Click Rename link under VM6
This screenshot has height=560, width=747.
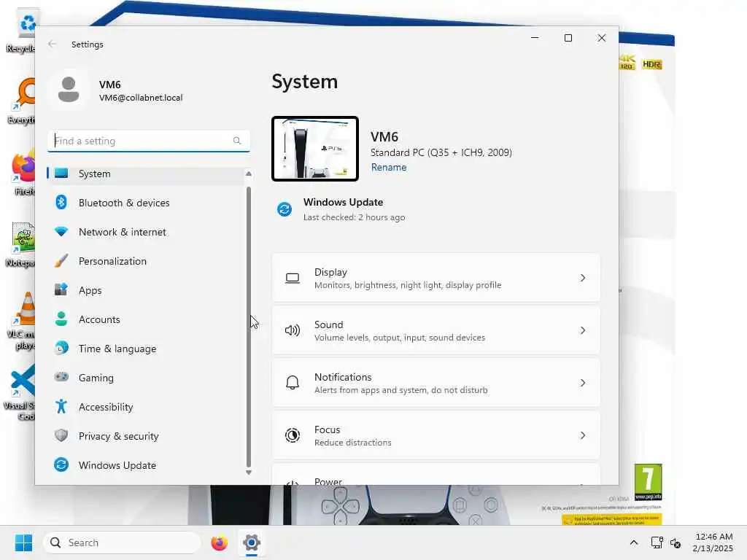[x=389, y=167]
